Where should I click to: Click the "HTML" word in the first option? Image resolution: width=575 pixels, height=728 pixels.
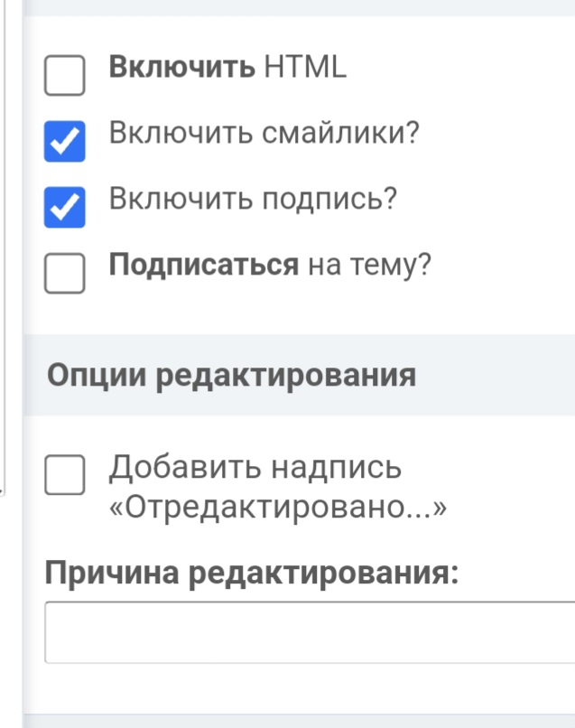305,68
